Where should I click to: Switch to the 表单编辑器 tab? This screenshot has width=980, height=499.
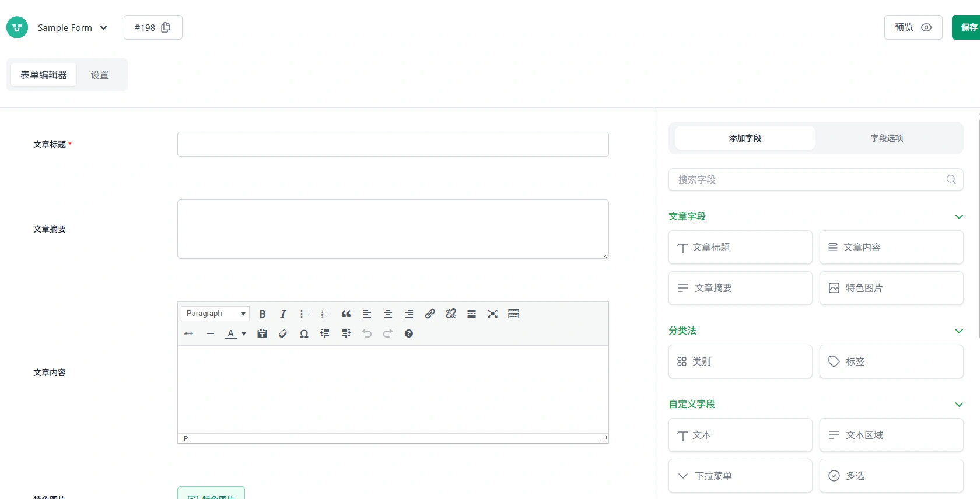pyautogui.click(x=44, y=75)
